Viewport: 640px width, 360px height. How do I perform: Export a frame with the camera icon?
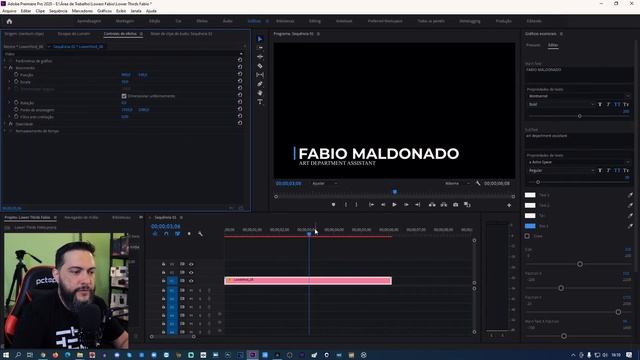point(456,204)
